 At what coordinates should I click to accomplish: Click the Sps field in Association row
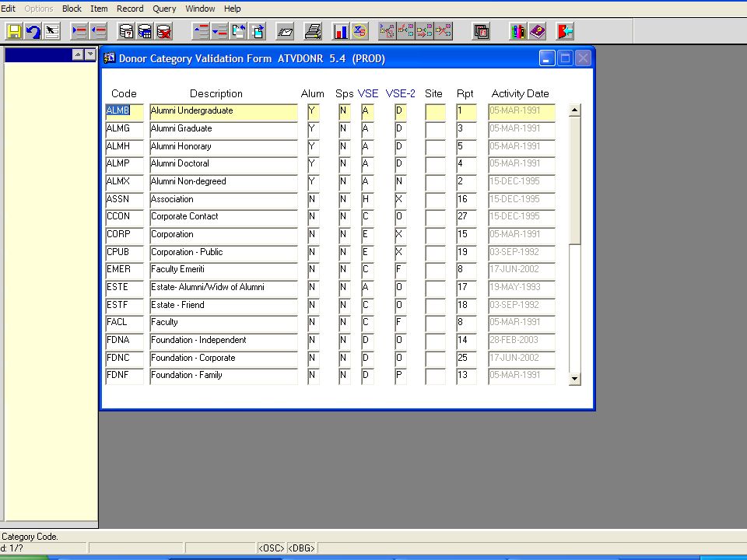pos(345,200)
